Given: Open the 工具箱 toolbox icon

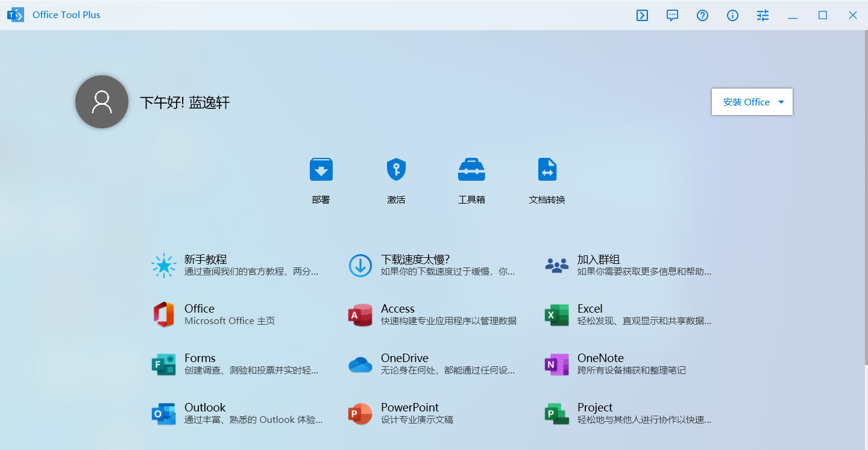Looking at the screenshot, I should (x=471, y=169).
